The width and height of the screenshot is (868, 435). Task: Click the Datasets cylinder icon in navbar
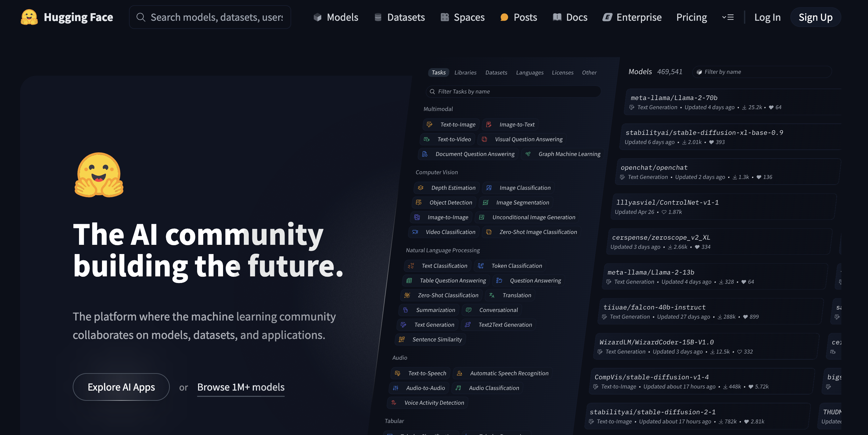tap(378, 17)
